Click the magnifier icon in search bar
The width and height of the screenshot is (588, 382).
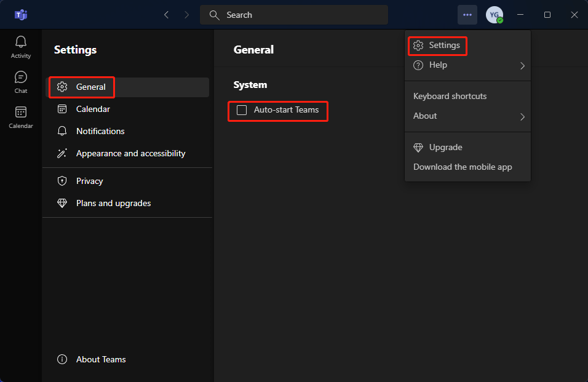click(214, 15)
